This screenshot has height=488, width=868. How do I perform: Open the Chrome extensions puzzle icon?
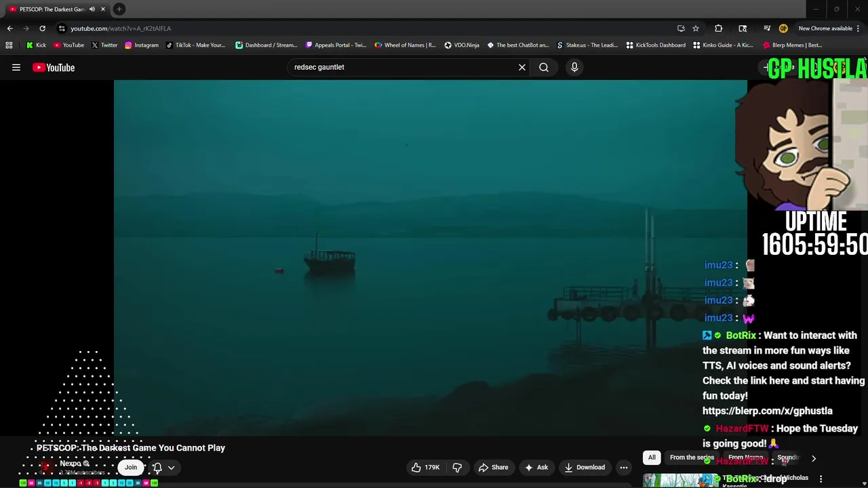point(719,28)
